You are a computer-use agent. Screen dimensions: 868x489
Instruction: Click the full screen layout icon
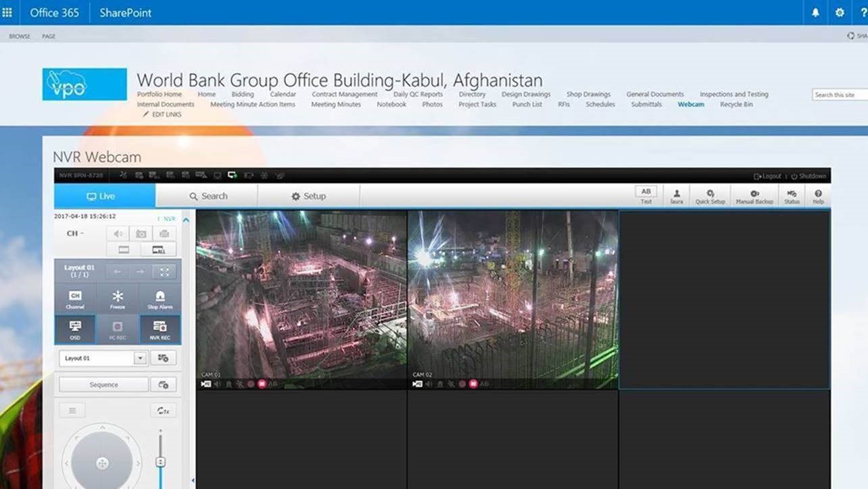click(164, 272)
